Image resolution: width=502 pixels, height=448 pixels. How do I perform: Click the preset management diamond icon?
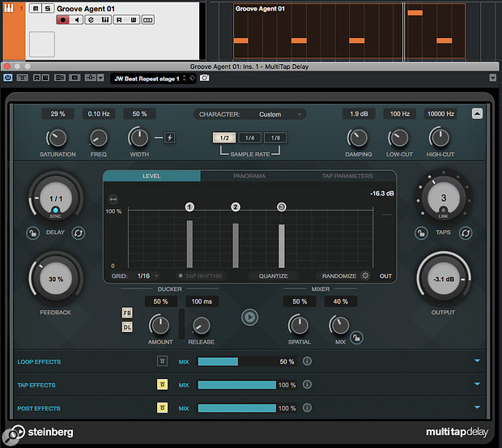tap(192, 78)
